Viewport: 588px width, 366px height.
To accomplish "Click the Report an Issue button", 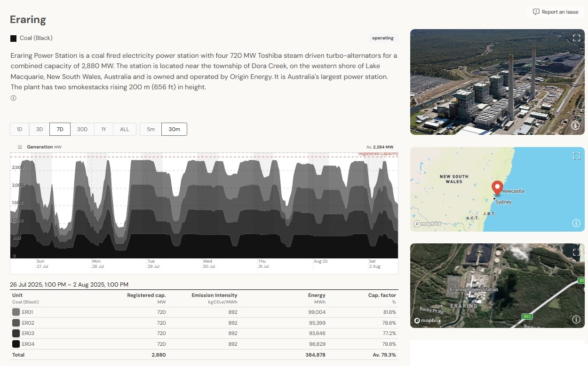I will [555, 12].
